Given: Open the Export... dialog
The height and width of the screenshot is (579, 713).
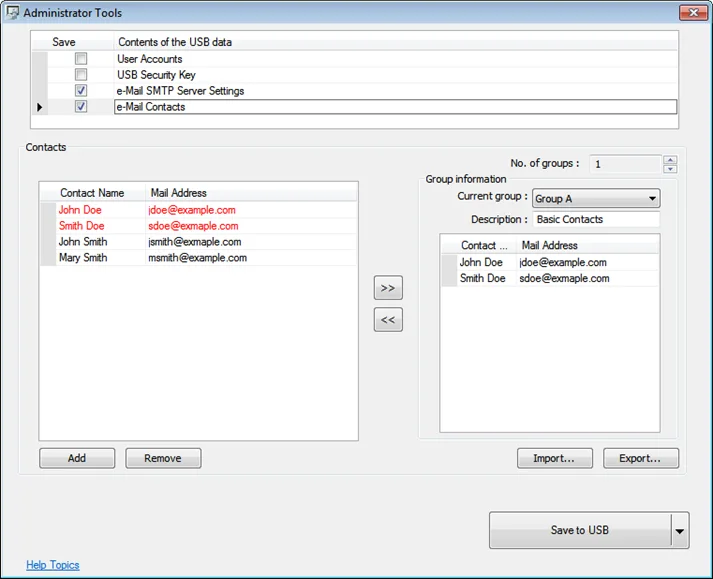Looking at the screenshot, I should click(x=641, y=458).
